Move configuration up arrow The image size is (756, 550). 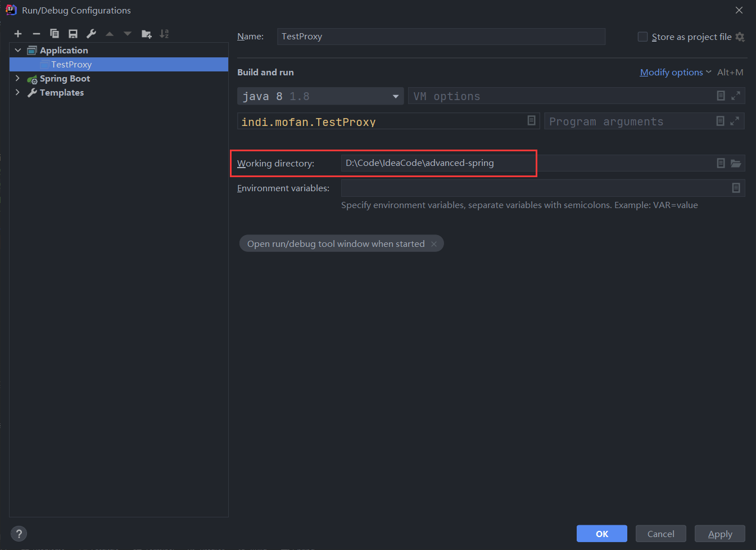(x=110, y=34)
